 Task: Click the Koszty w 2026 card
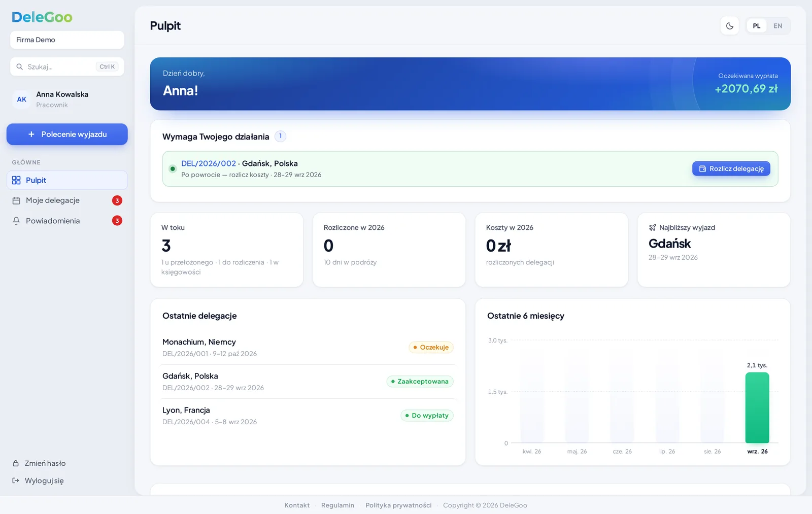point(552,250)
